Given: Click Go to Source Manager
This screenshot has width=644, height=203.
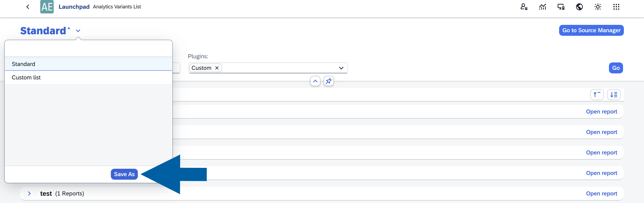Looking at the screenshot, I should (591, 30).
